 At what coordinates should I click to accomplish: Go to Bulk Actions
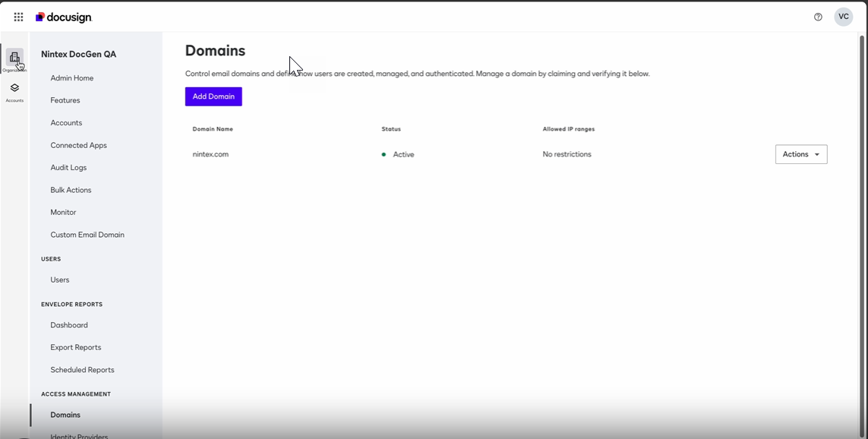point(71,190)
